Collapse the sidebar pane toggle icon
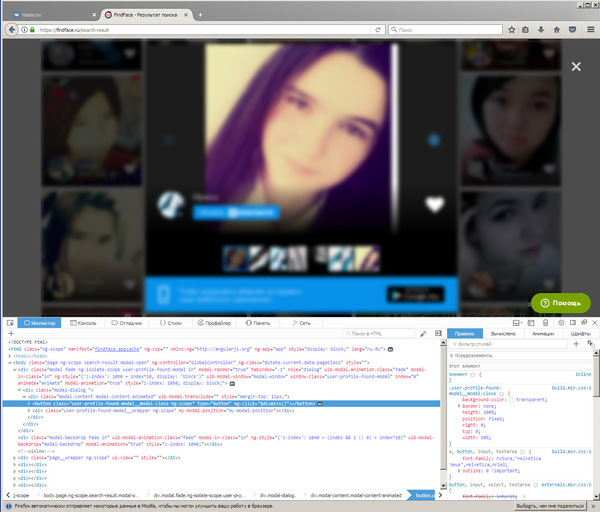The width and height of the screenshot is (600, 512). pyautogui.click(x=438, y=334)
